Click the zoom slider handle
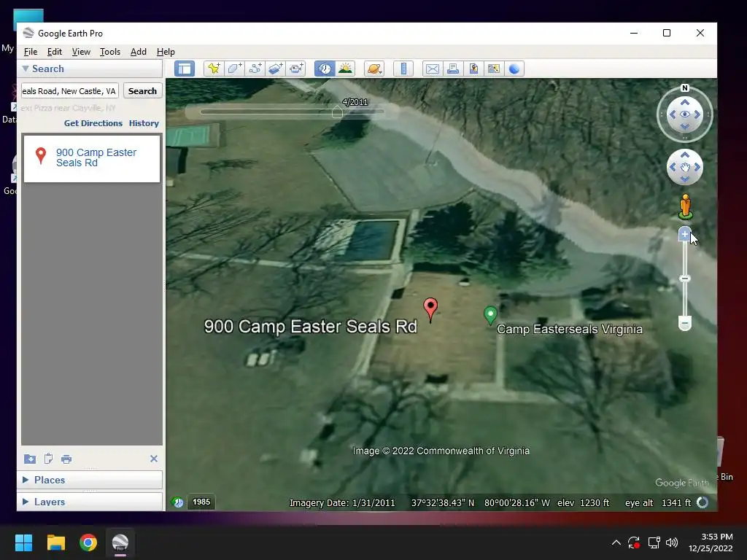 [x=684, y=278]
